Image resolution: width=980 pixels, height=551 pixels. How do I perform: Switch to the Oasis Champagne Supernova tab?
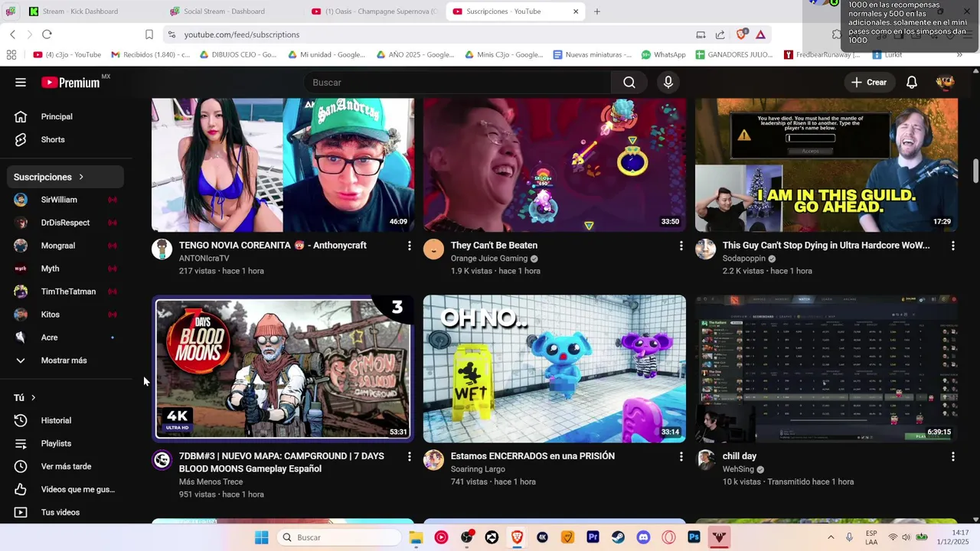point(375,11)
